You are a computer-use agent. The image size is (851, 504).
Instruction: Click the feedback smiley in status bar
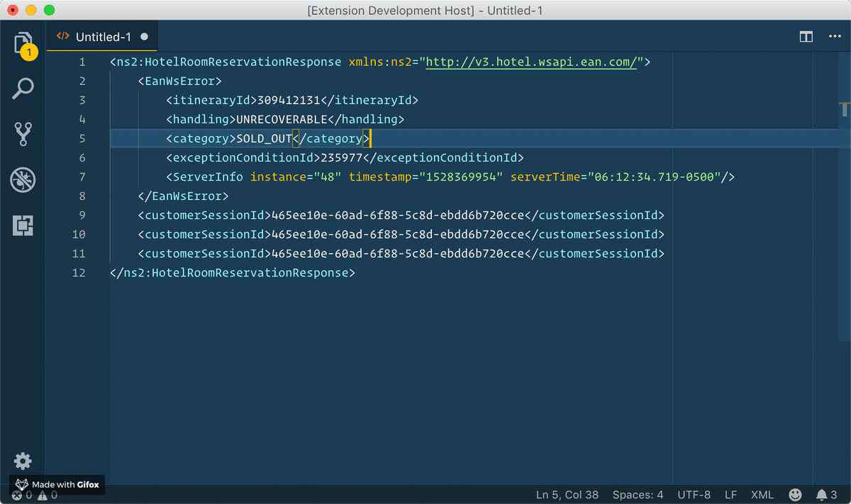(x=796, y=495)
